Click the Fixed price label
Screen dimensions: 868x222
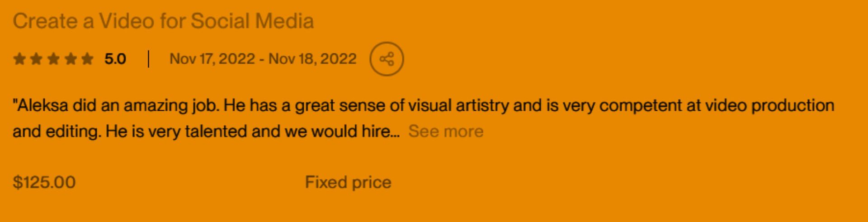(x=348, y=182)
